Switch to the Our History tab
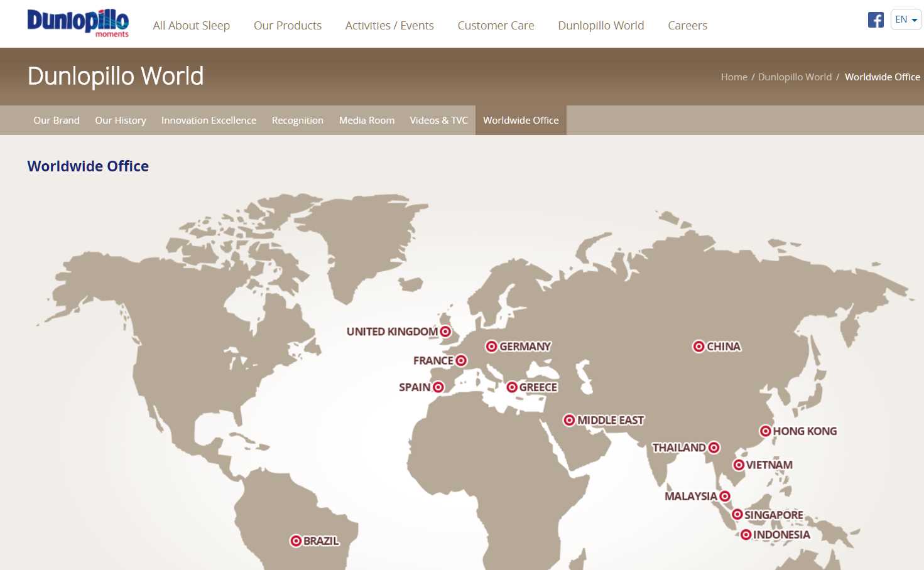Viewport: 924px width, 570px height. click(x=121, y=120)
